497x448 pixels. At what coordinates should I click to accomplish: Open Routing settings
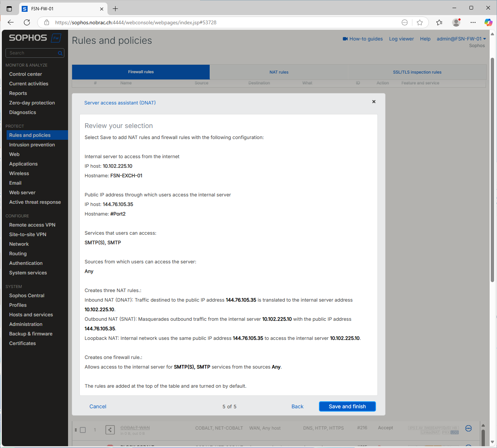click(x=18, y=253)
